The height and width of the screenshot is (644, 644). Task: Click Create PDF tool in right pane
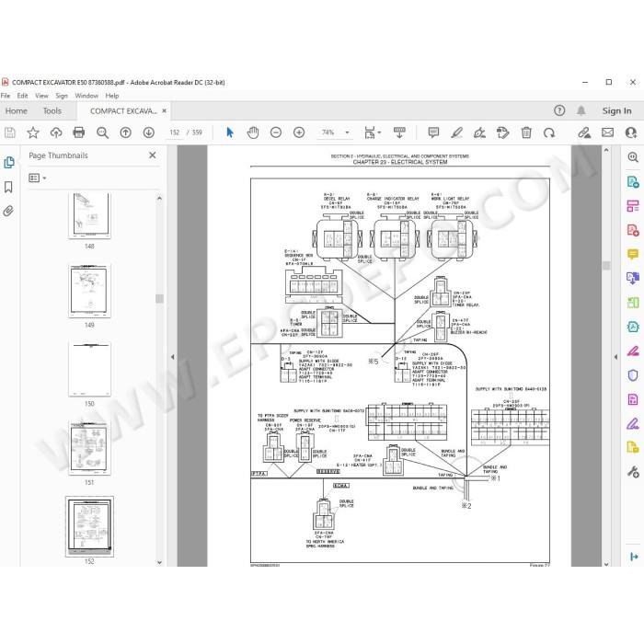(x=633, y=230)
